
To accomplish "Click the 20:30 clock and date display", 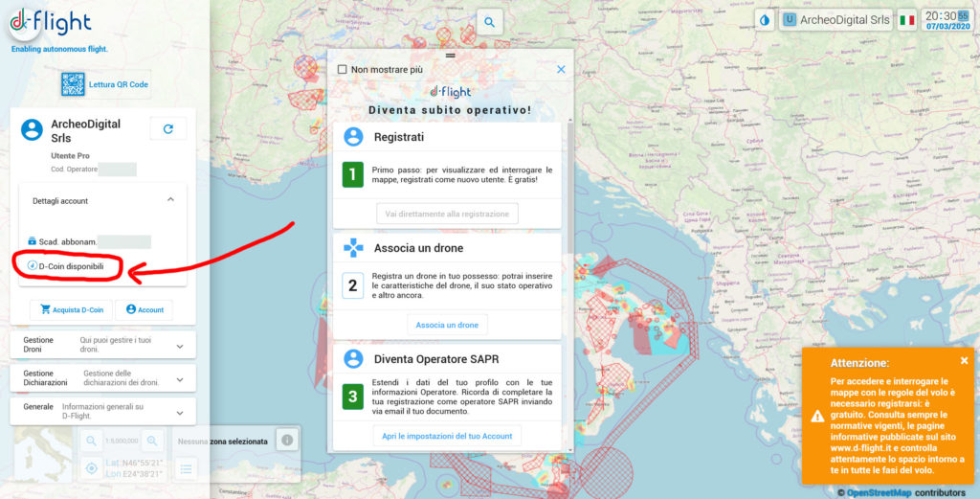I will click(947, 20).
